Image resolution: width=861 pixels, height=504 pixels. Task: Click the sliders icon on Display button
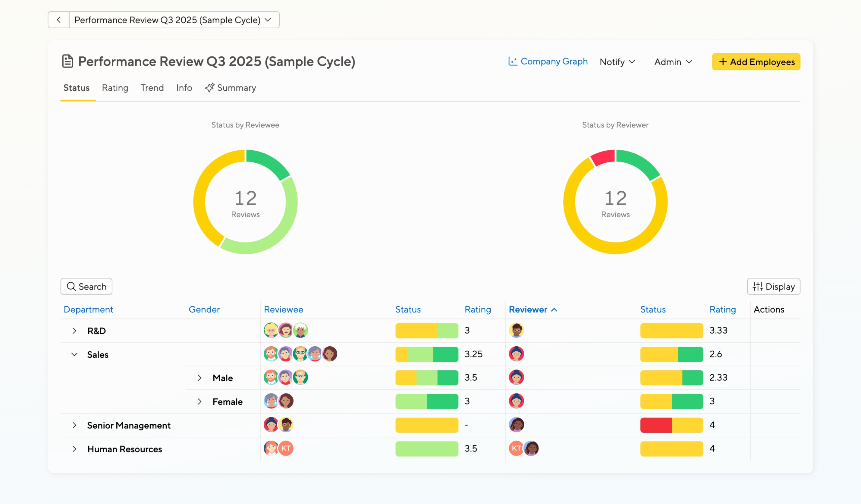pyautogui.click(x=757, y=286)
